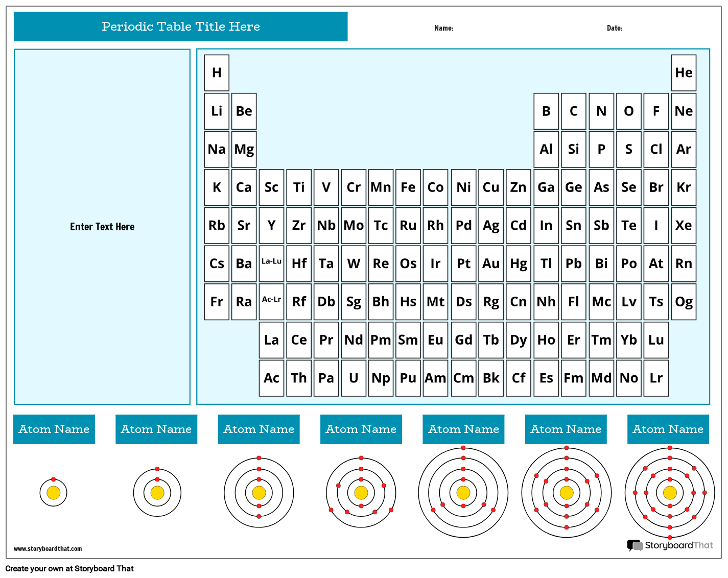Select the sixth atom model diagram
The width and height of the screenshot is (728, 578).
pyautogui.click(x=566, y=493)
